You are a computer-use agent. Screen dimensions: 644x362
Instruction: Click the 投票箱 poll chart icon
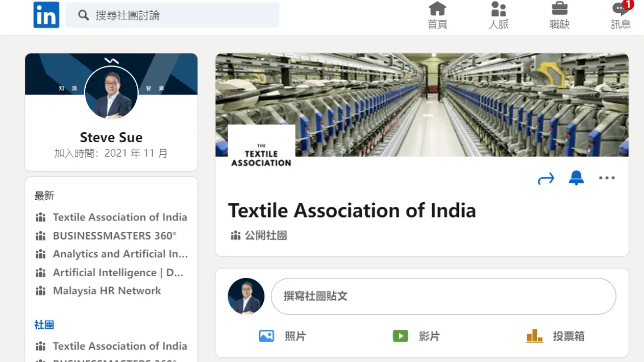click(534, 336)
